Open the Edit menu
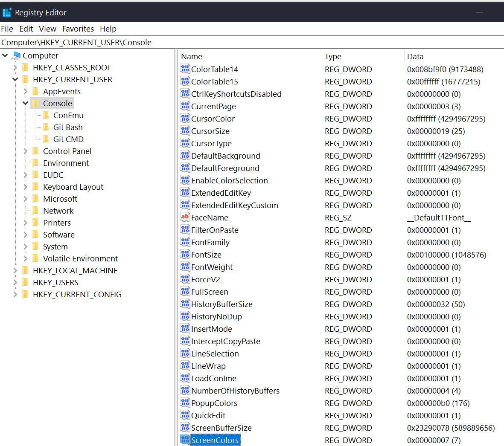The image size is (504, 446). tap(26, 29)
